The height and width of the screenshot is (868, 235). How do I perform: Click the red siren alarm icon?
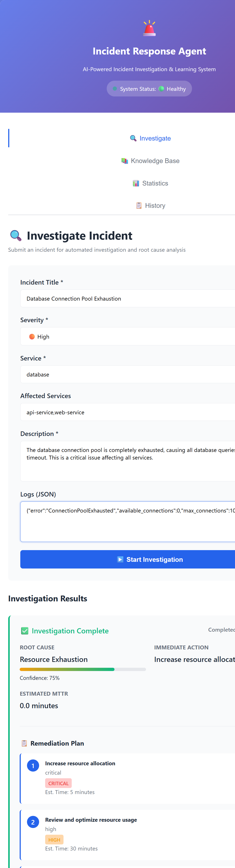pos(149,28)
